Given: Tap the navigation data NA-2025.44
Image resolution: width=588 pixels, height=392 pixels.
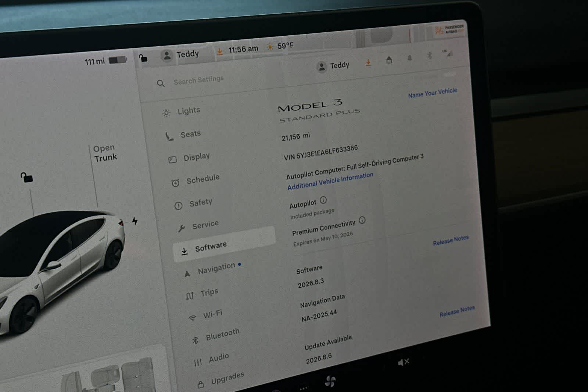Looking at the screenshot, I should coord(319,316).
